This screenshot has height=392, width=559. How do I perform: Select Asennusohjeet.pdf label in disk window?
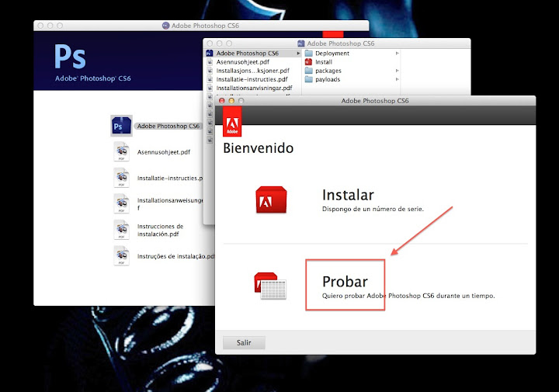tap(164, 152)
